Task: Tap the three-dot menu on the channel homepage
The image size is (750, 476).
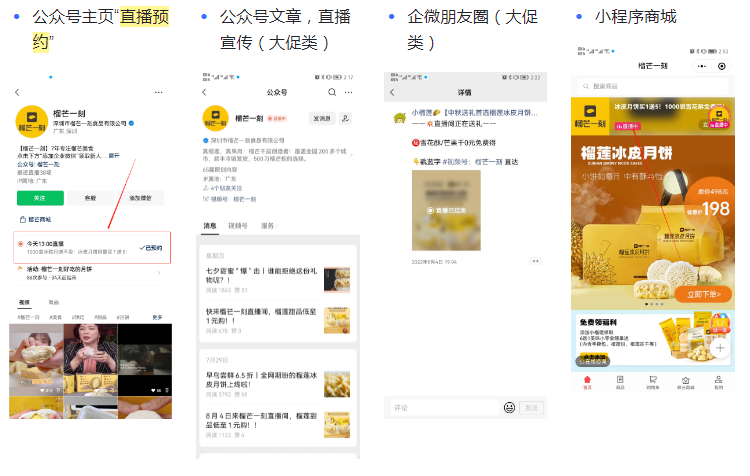Action: coord(158,92)
